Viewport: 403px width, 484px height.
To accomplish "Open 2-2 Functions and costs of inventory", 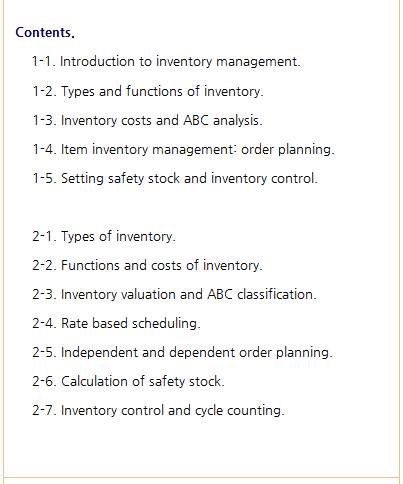I will click(x=147, y=266).
